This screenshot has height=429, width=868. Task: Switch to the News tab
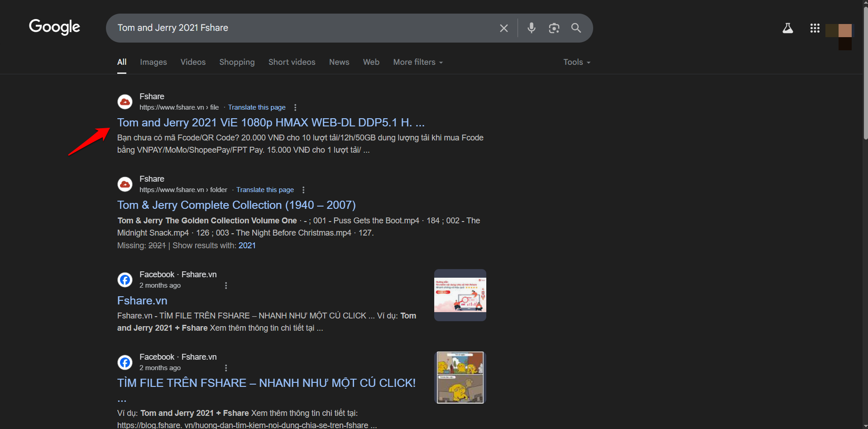339,62
